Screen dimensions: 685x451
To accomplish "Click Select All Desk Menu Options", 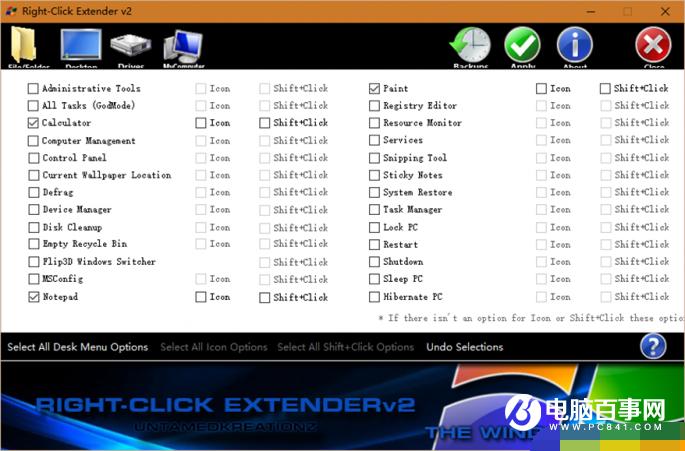I will [78, 347].
